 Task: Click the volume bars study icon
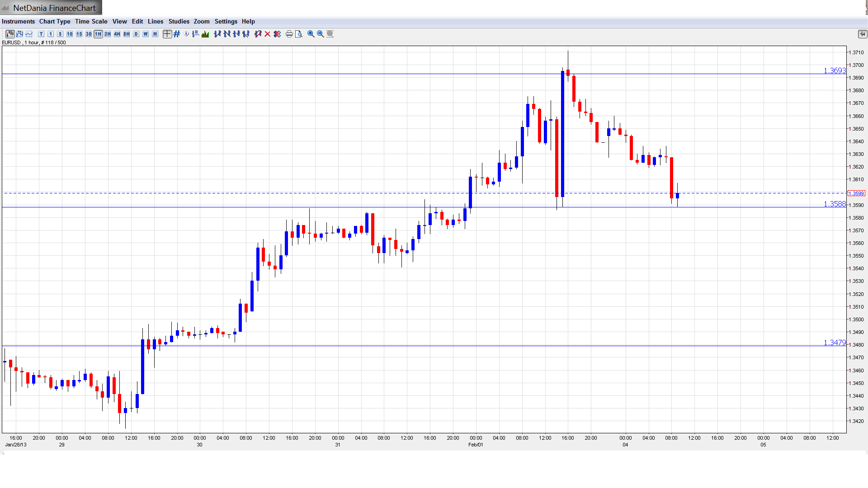(x=205, y=34)
